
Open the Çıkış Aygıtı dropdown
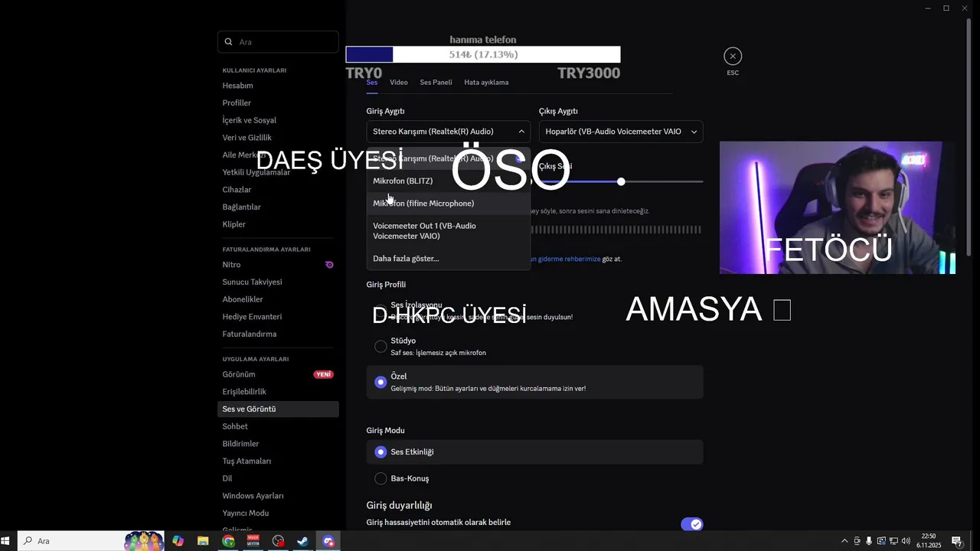621,132
